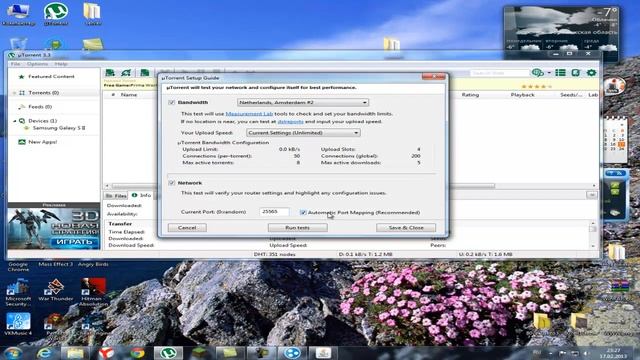Click the Save & Close button
This screenshot has width=640, height=360.
point(406,228)
